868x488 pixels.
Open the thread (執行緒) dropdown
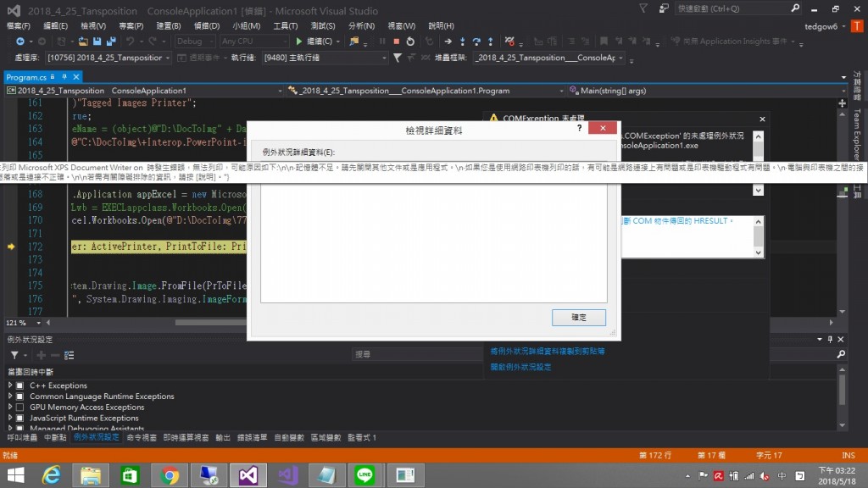pyautogui.click(x=325, y=58)
